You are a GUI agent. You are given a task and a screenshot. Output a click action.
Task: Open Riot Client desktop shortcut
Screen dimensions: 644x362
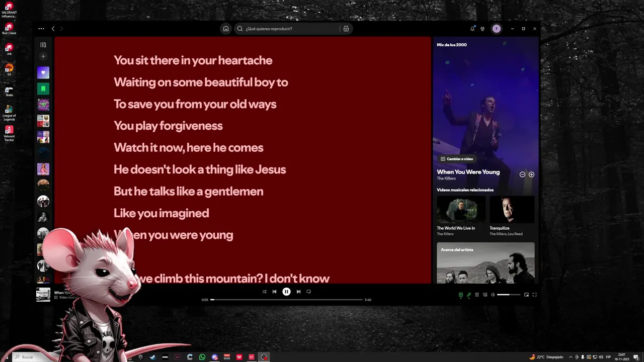[x=9, y=28]
